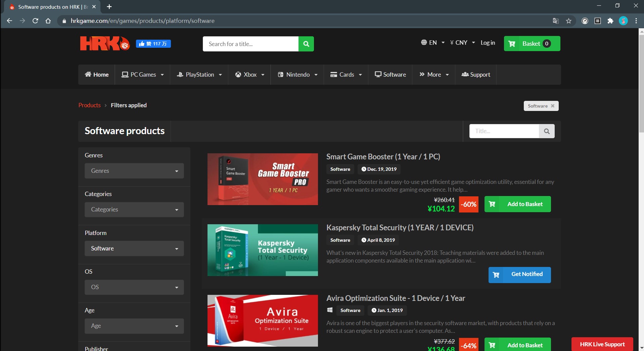644x351 pixels.
Task: Bookmark this page with the star icon
Action: 568,21
